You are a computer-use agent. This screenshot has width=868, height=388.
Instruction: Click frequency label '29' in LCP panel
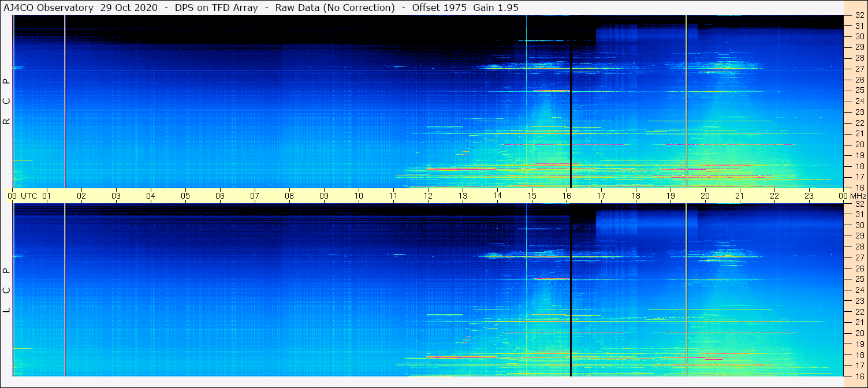859,236
